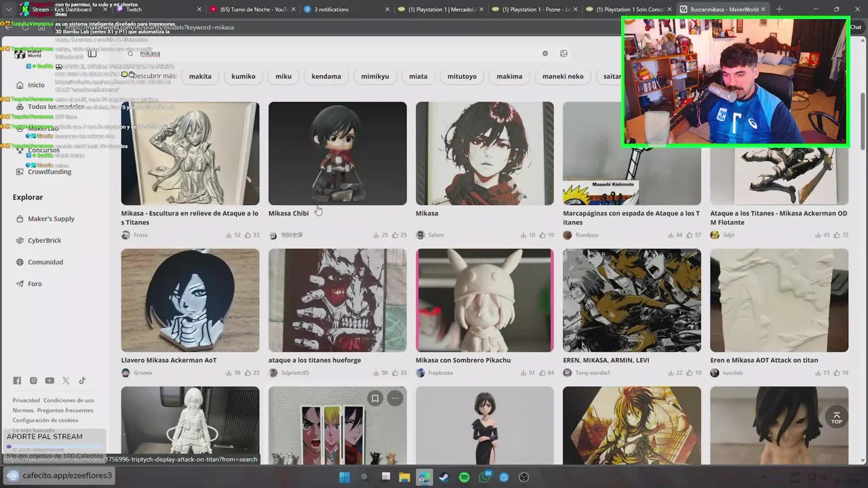The width and height of the screenshot is (868, 488).
Task: Click bookmark icon on triptych display card
Action: coord(374,399)
